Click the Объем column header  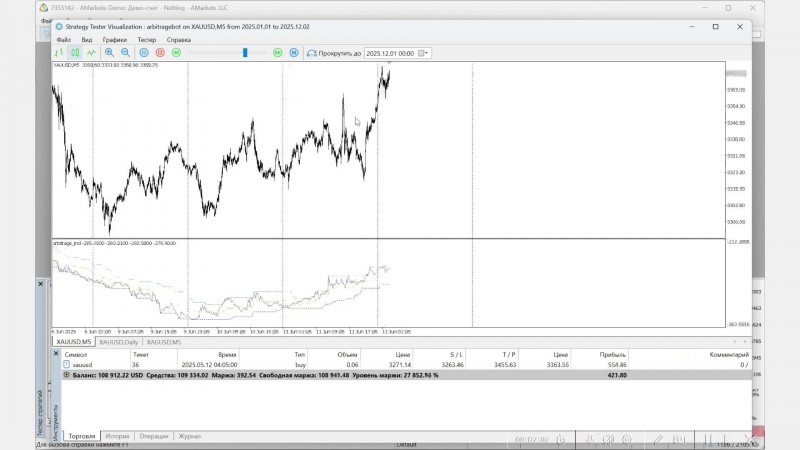[347, 355]
